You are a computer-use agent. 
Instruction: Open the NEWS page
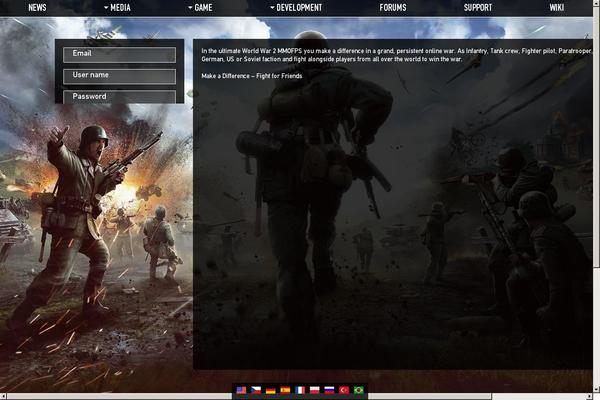[x=37, y=7]
